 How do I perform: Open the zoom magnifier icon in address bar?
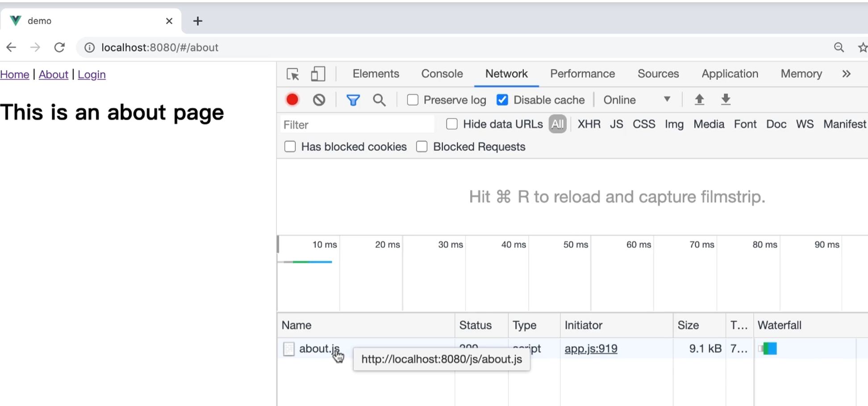[x=839, y=47]
